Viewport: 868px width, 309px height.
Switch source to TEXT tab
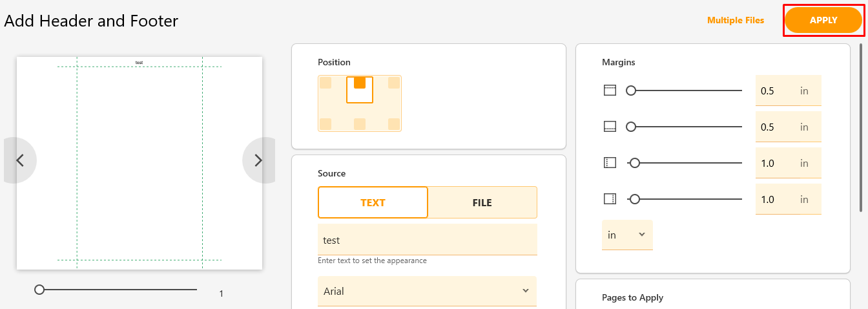tap(373, 202)
